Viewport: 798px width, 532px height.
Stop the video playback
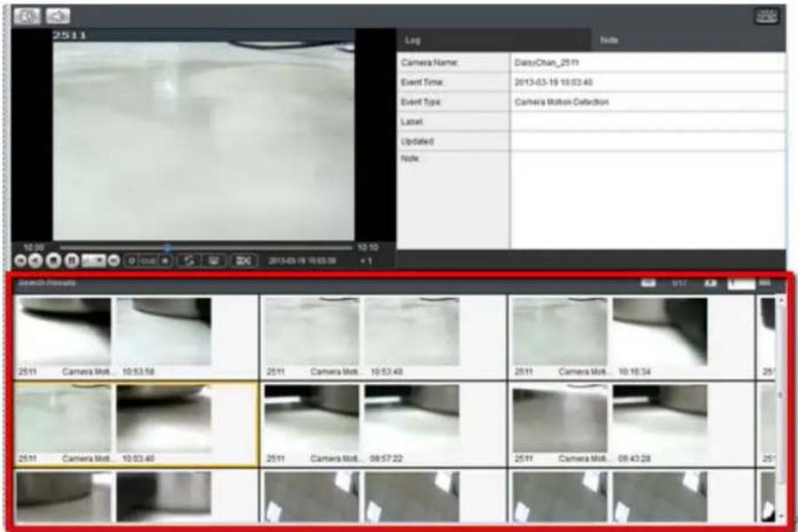point(53,261)
